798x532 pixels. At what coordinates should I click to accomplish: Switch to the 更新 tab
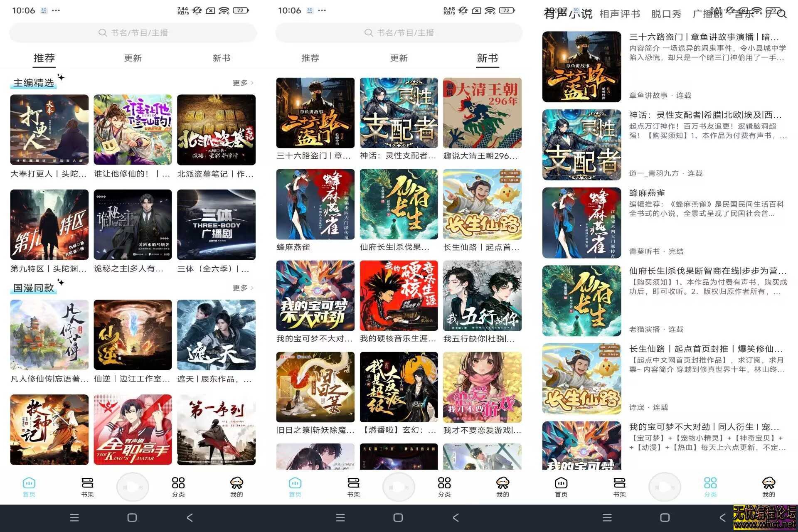pos(133,58)
